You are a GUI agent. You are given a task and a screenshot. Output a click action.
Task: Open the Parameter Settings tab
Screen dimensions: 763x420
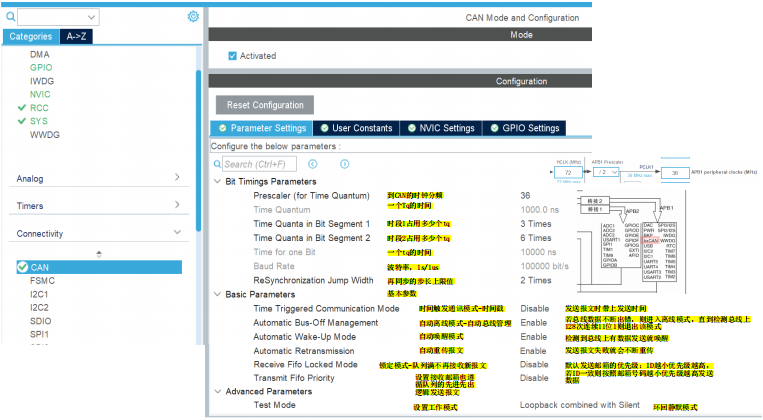pos(262,128)
